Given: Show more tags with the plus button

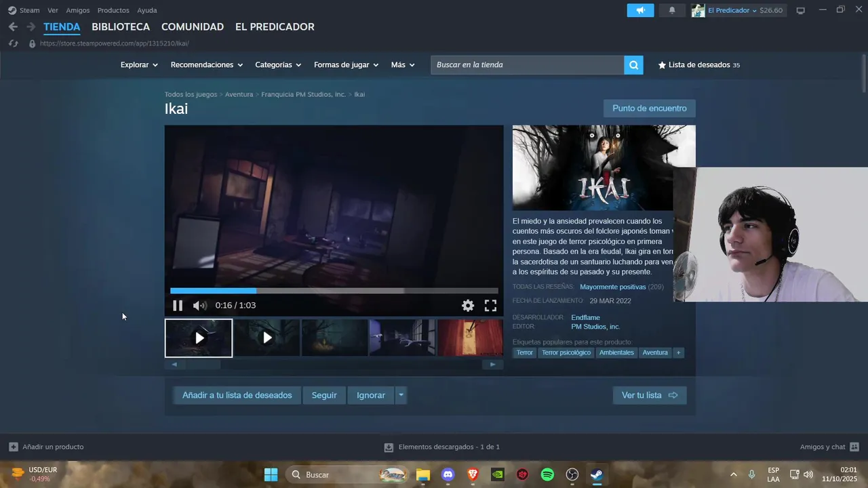Looking at the screenshot, I should (x=678, y=352).
